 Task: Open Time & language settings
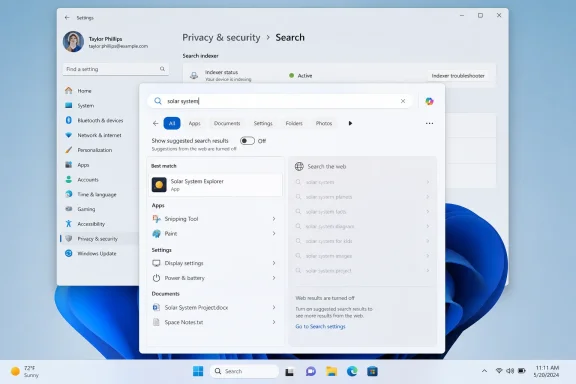97,194
